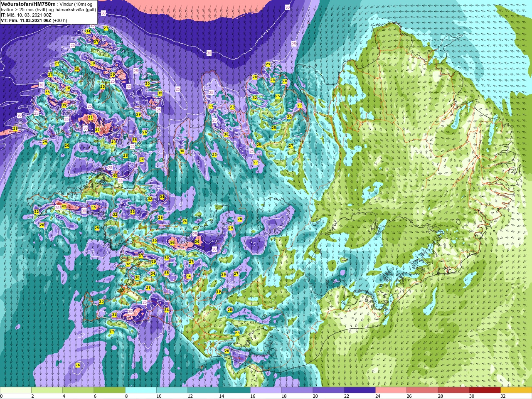Click the legend scale value "28"

click(x=440, y=396)
